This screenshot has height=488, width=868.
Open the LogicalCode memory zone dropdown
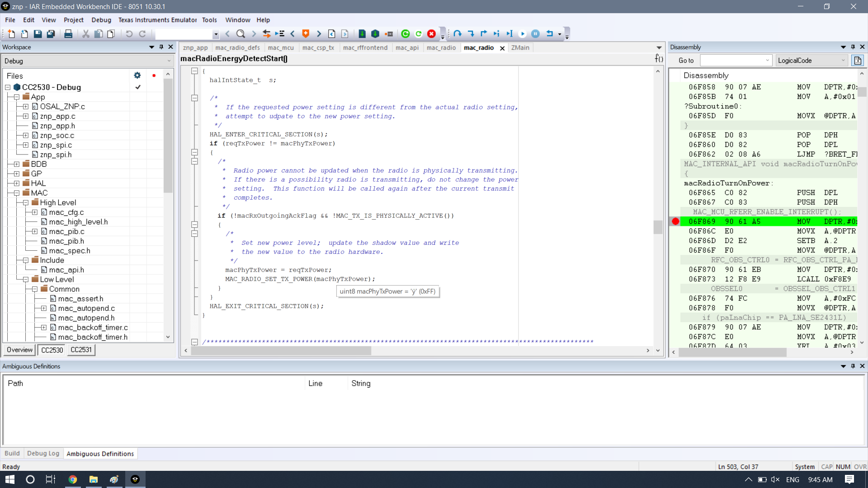pyautogui.click(x=843, y=61)
